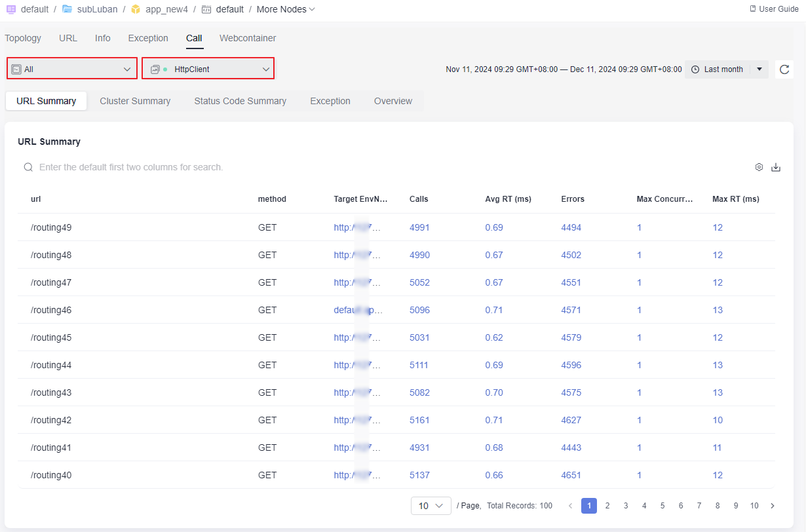Click the clock icon beside Last month
This screenshot has width=806, height=532.
(x=695, y=69)
